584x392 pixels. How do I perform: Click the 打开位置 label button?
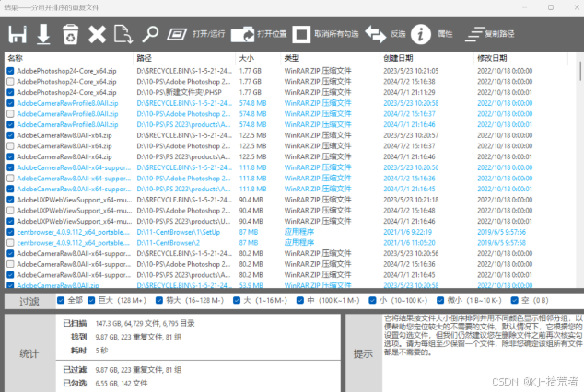pyautogui.click(x=272, y=34)
